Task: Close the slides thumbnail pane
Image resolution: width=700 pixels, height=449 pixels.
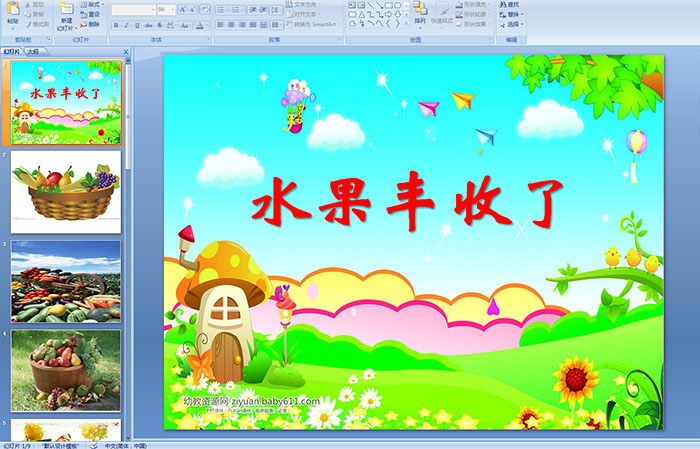Action: (x=126, y=52)
